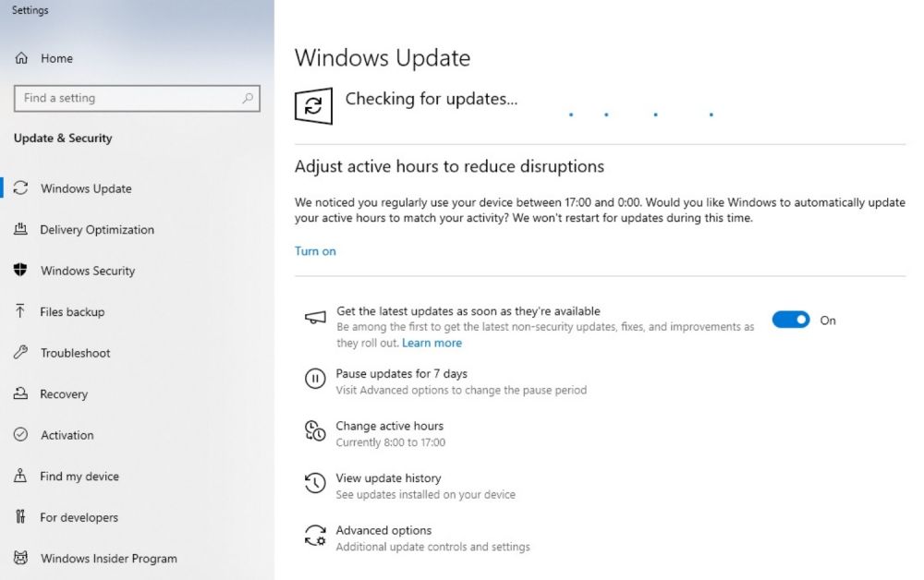This screenshot has height=580, width=924.
Task: Click the Find my device person icon
Action: [20, 476]
